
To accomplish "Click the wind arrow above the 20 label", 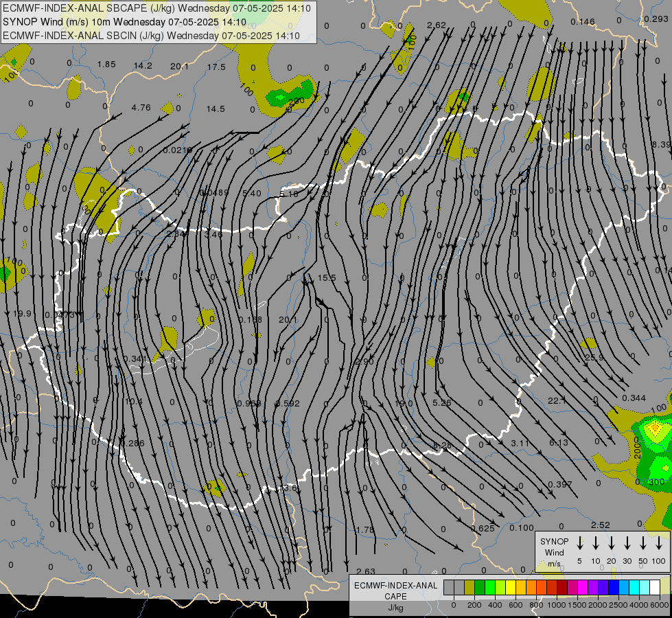I will [x=612, y=543].
